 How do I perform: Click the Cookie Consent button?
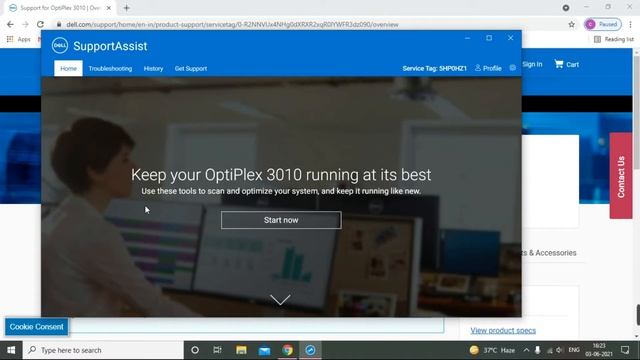pyautogui.click(x=37, y=327)
